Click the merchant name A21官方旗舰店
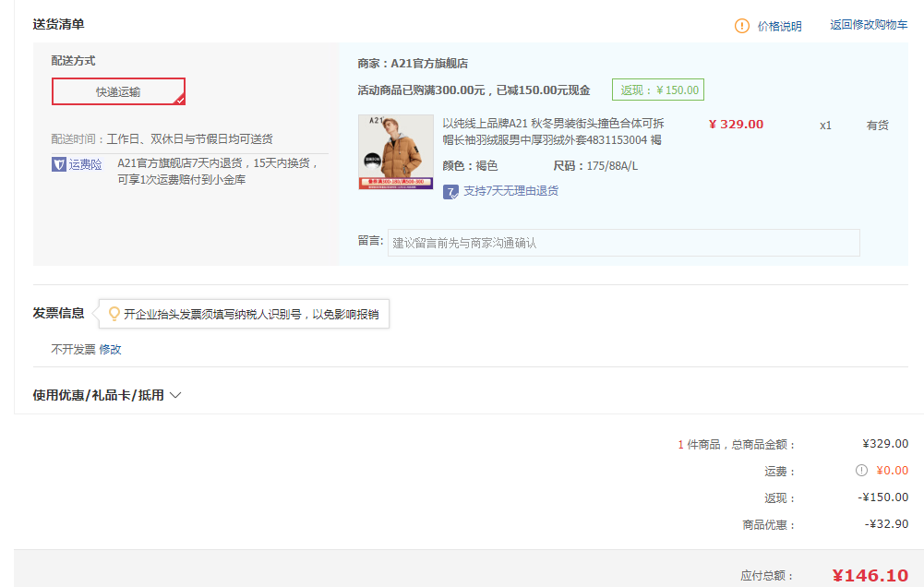Viewport: 924px width, 587px height. [x=429, y=63]
